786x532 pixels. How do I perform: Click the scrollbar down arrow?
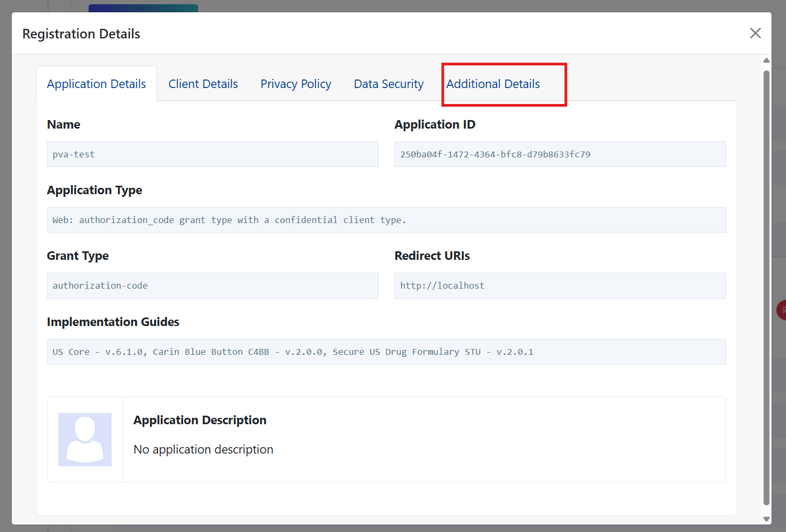coord(766,519)
